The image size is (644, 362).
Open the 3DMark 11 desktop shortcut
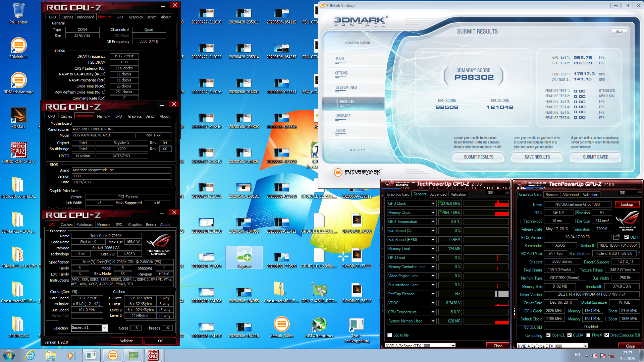click(18, 48)
